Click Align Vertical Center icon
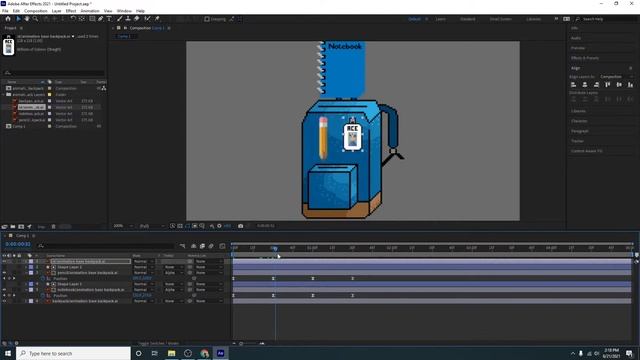 pyautogui.click(x=619, y=84)
